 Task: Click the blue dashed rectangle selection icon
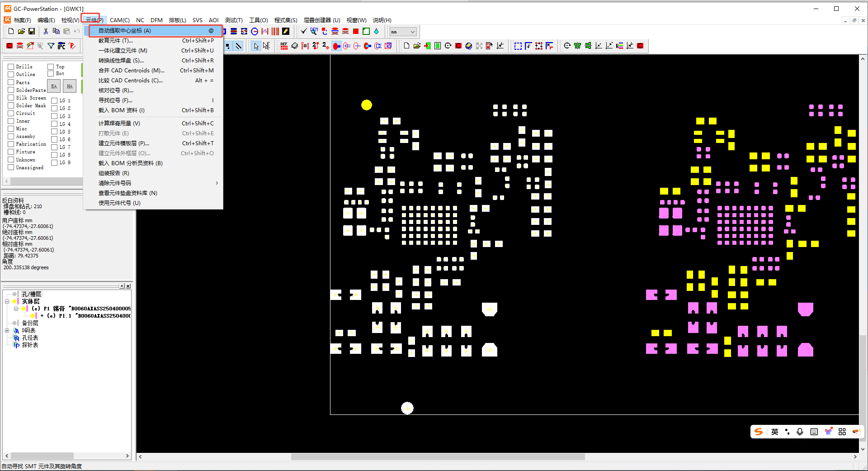(x=518, y=46)
